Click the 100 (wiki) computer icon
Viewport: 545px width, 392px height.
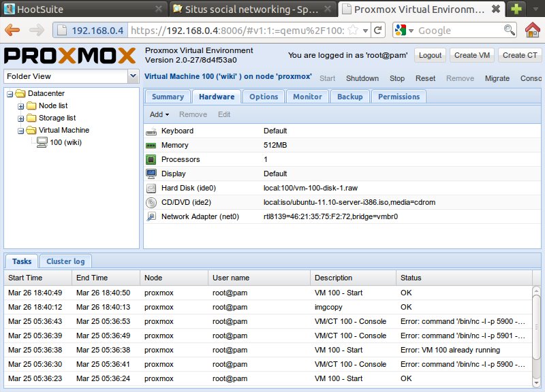42,142
